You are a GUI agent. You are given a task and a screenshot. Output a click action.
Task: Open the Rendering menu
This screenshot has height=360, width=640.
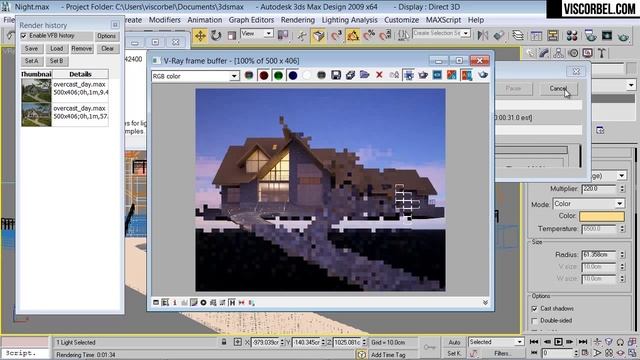point(298,20)
